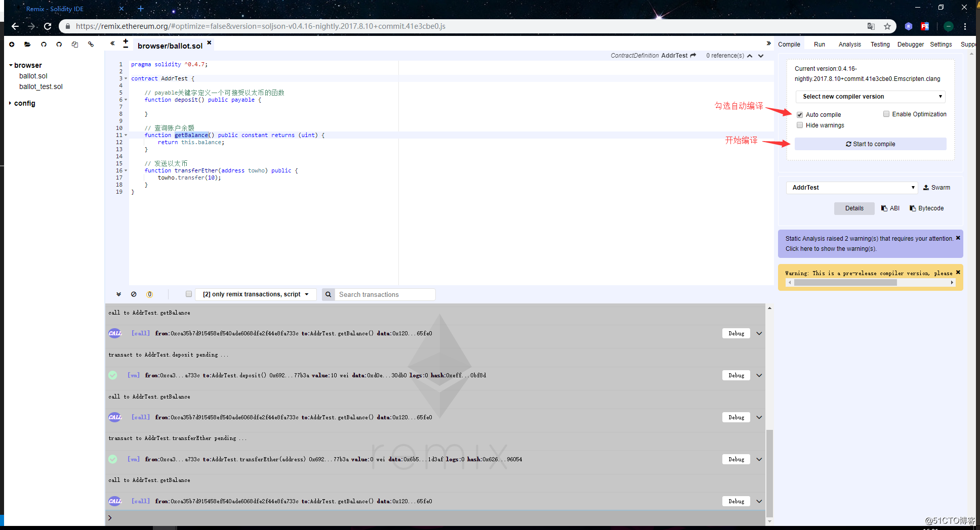Switch to the Compile tab
This screenshot has height=530, width=980.
pyautogui.click(x=789, y=45)
